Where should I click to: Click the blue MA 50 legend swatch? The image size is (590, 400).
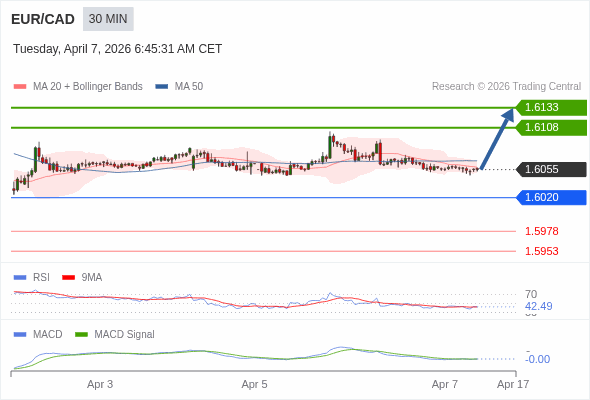162,87
